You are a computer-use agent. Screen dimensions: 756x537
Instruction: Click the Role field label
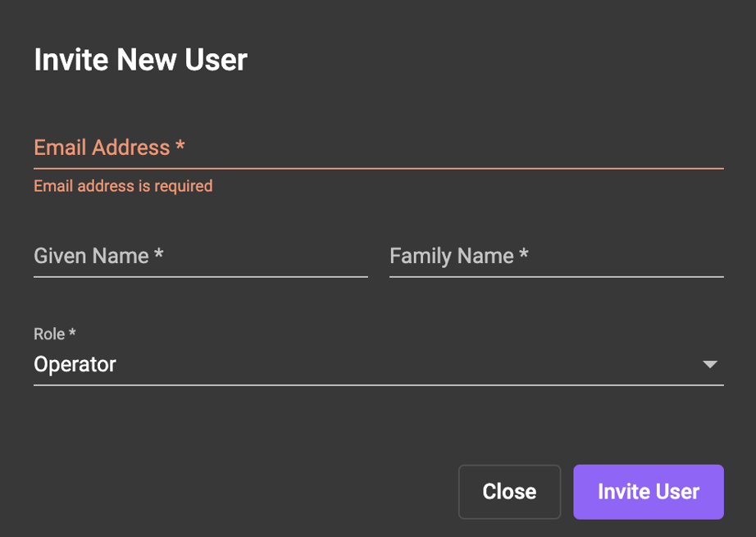pos(48,334)
